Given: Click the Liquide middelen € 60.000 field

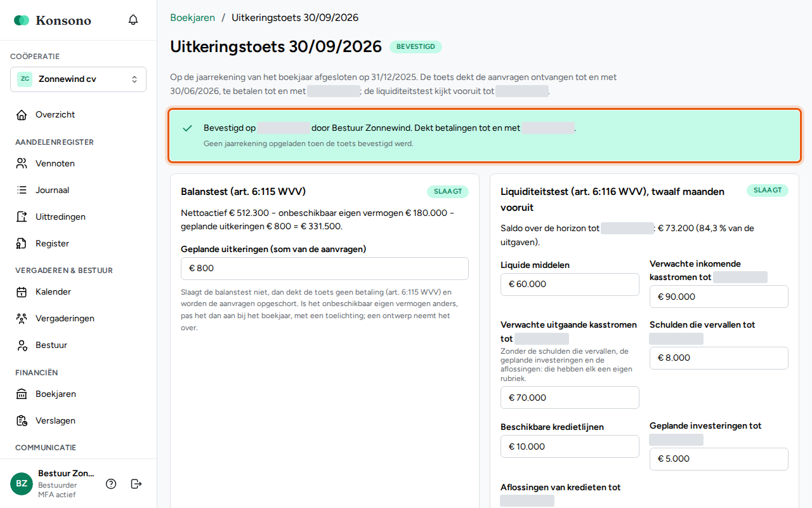Looking at the screenshot, I should (x=570, y=284).
